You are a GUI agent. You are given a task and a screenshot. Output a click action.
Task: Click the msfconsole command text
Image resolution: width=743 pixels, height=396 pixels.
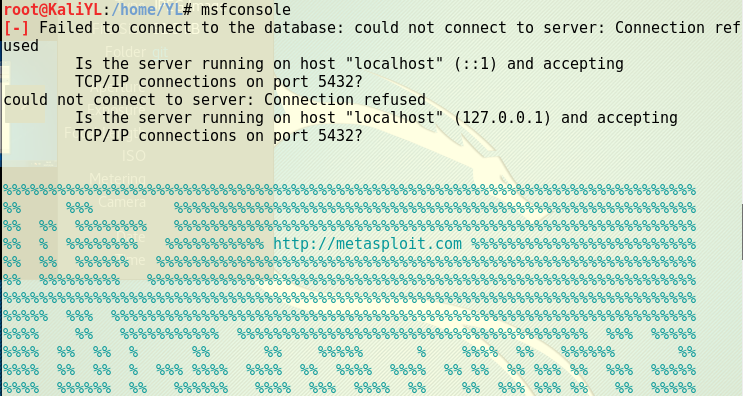point(245,9)
